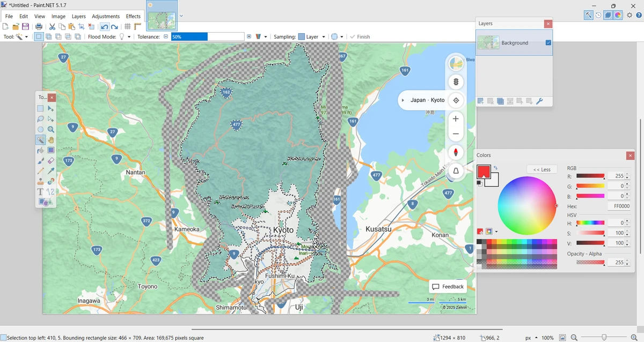Open the File menu
This screenshot has height=342, width=644.
[x=9, y=16]
